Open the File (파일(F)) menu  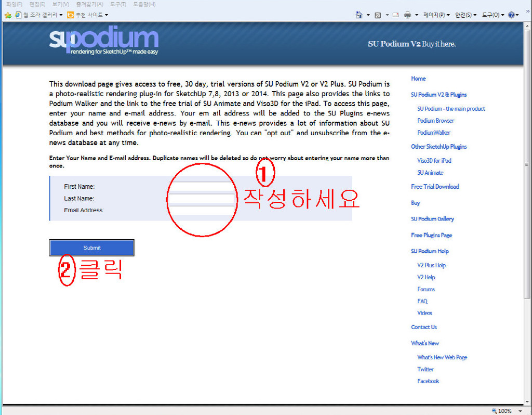click(x=14, y=4)
